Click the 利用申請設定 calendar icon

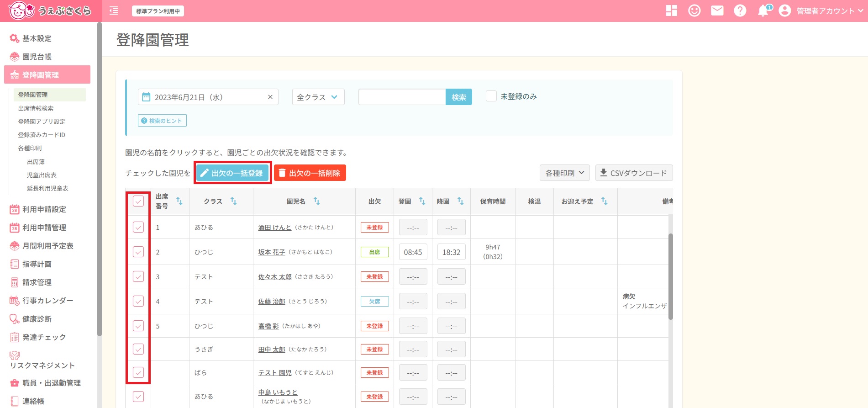click(15, 209)
